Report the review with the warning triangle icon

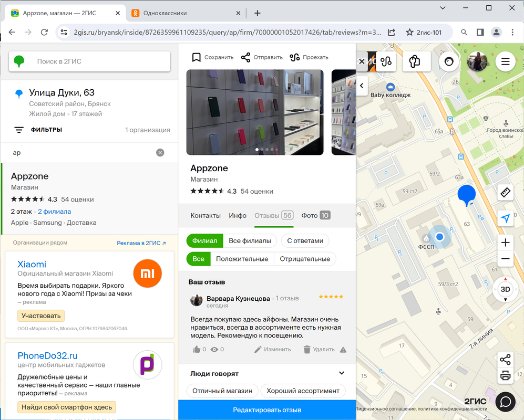343,350
